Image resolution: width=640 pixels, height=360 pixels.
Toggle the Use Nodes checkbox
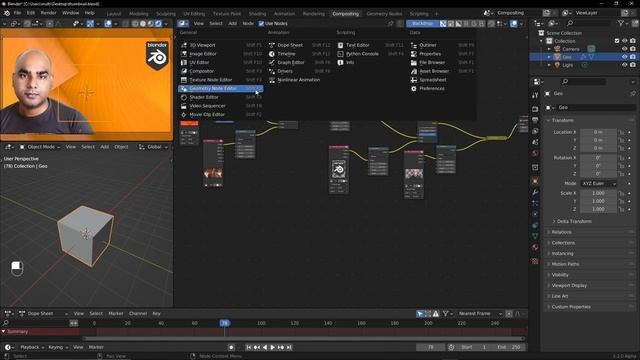(261, 24)
